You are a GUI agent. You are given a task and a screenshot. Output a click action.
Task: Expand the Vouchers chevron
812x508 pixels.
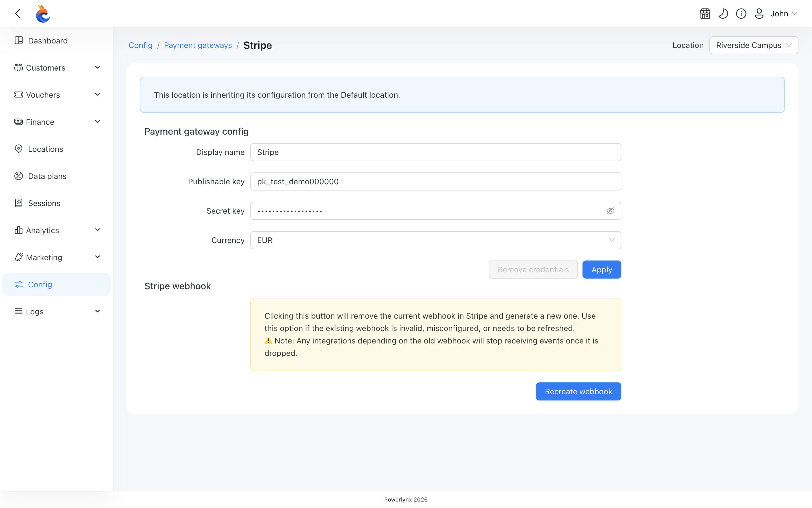pos(98,95)
